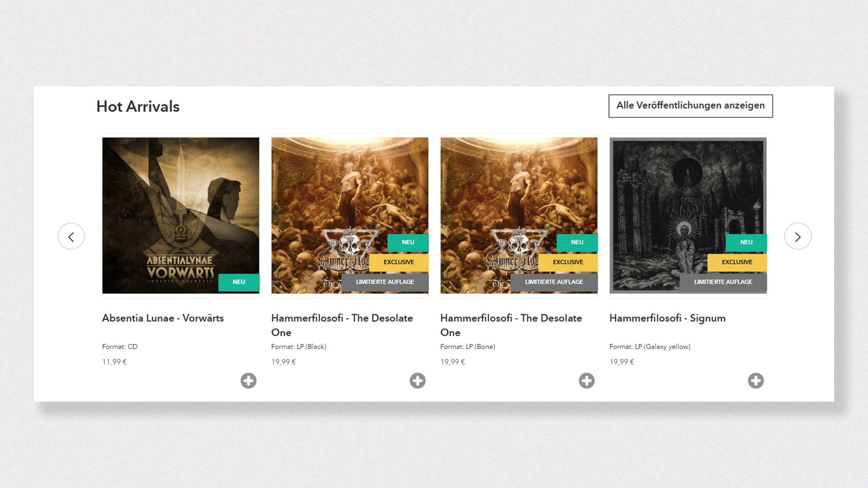Image resolution: width=868 pixels, height=488 pixels.
Task: Click the EXCLUSIVE badge on Signum cover
Action: 737,262
